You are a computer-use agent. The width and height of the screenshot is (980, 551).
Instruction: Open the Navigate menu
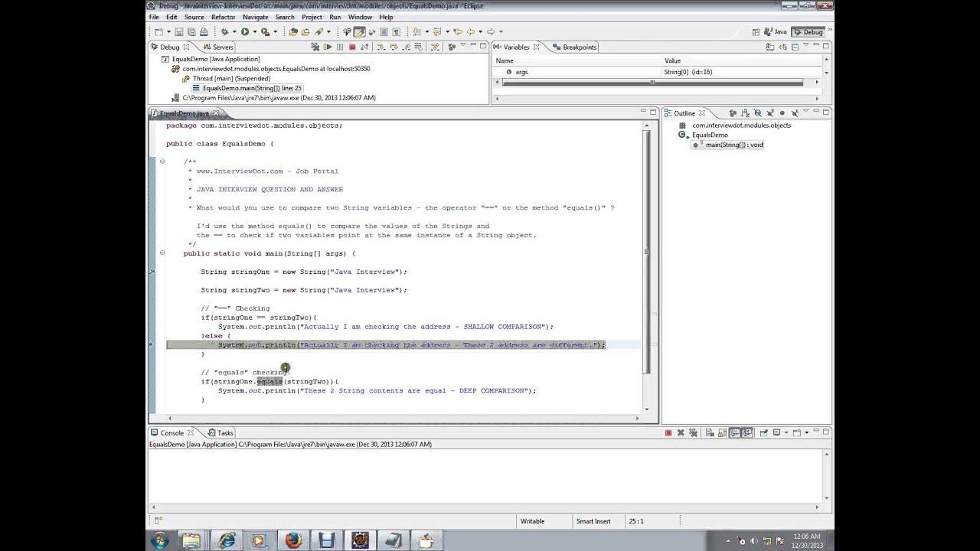(x=255, y=17)
